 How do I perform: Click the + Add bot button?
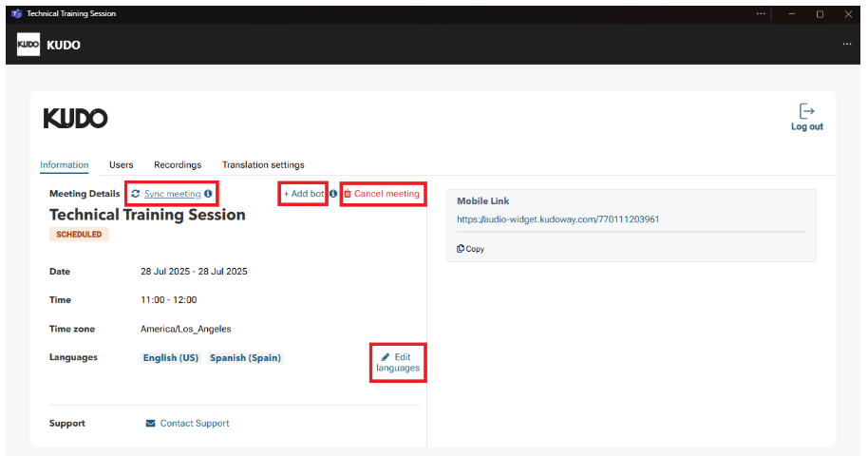click(x=304, y=194)
